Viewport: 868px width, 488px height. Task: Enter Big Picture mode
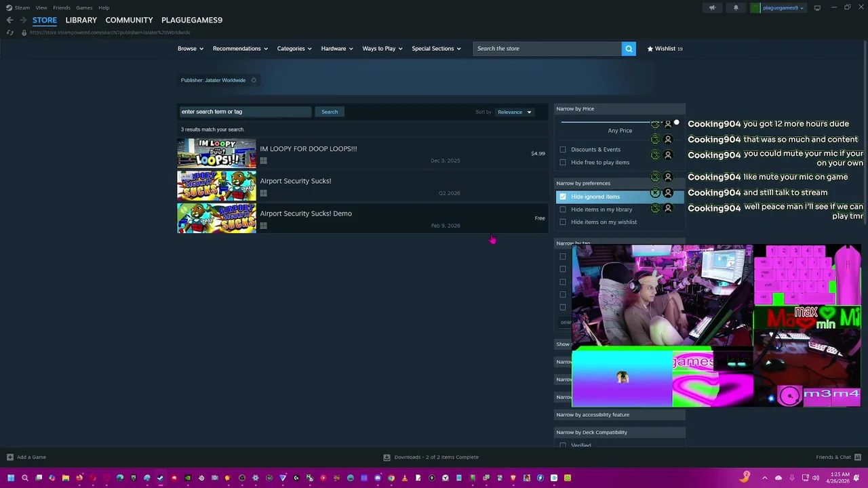click(817, 8)
